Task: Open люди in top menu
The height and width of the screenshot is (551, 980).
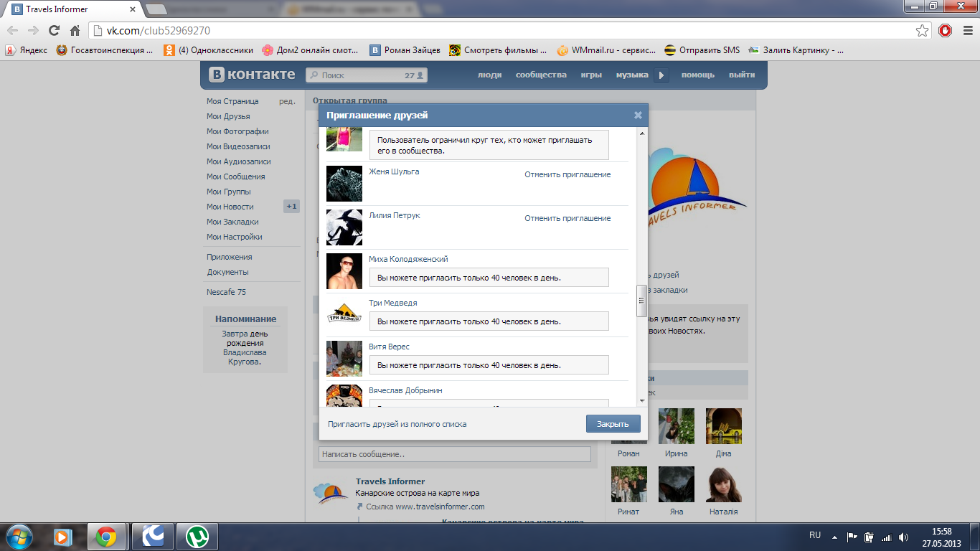Action: [490, 75]
